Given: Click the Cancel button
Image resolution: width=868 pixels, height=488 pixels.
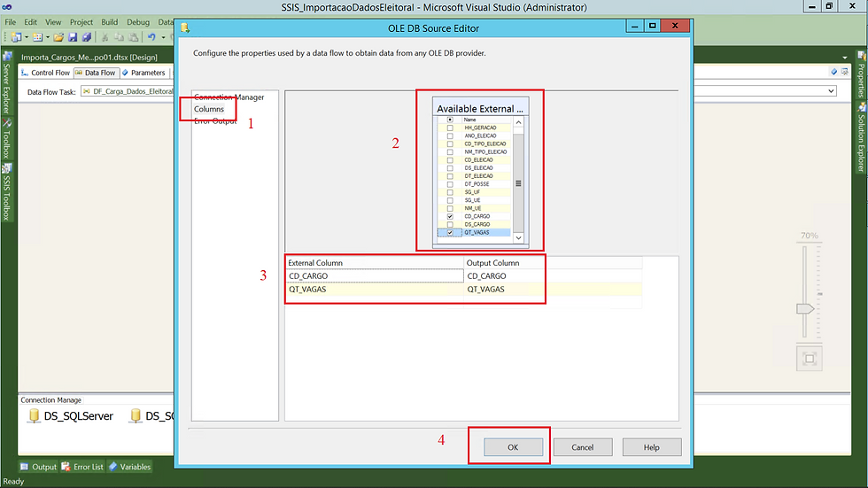Looking at the screenshot, I should pyautogui.click(x=583, y=447).
